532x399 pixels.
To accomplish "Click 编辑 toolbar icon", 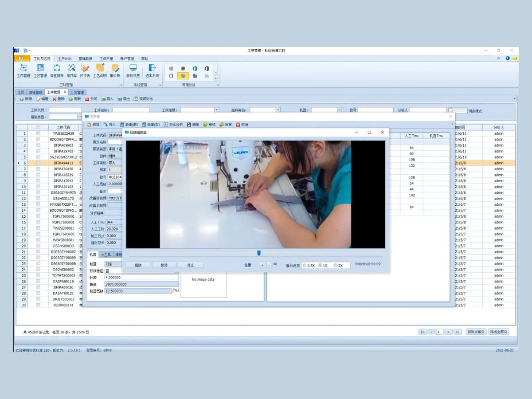I will tap(42, 99).
